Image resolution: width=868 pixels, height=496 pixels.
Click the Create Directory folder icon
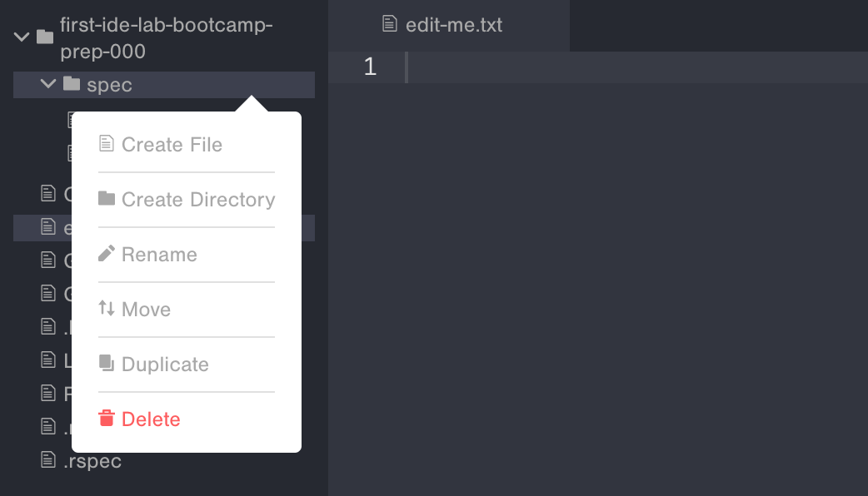pos(106,199)
